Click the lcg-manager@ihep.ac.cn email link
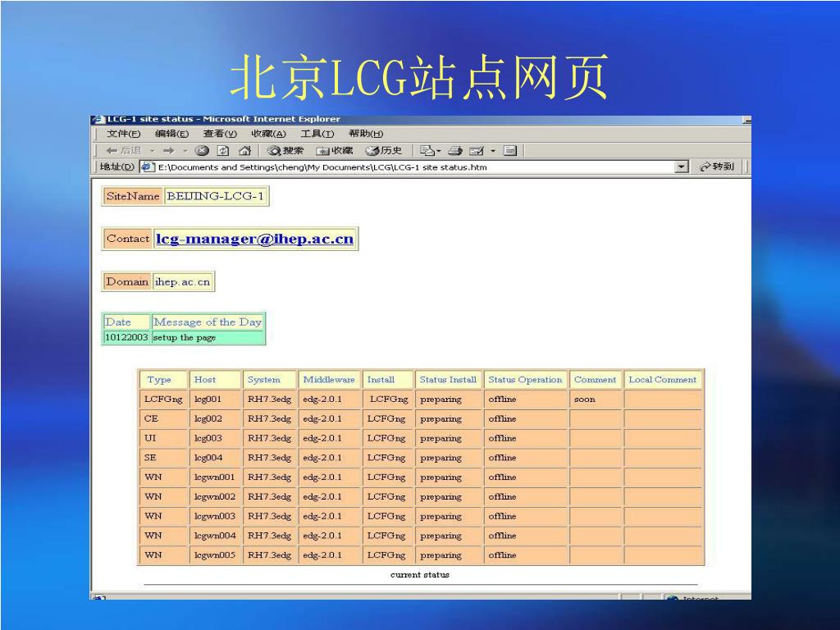The width and height of the screenshot is (840, 630). point(255,239)
